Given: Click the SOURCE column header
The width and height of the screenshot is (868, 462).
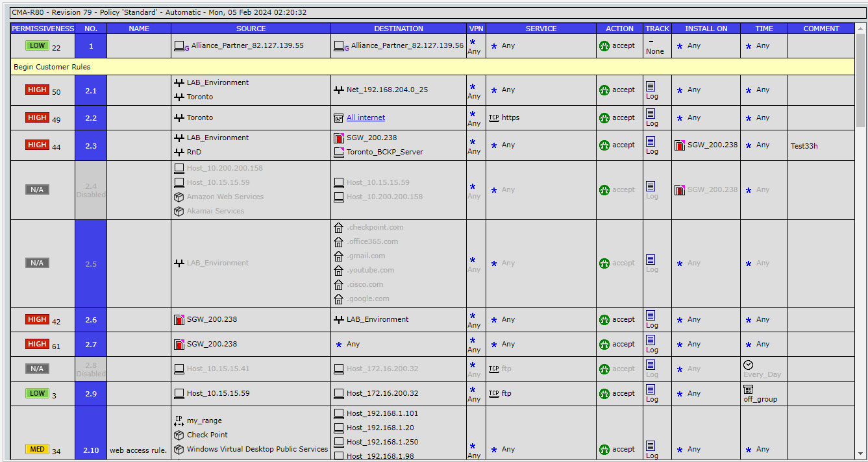Looking at the screenshot, I should [x=251, y=28].
